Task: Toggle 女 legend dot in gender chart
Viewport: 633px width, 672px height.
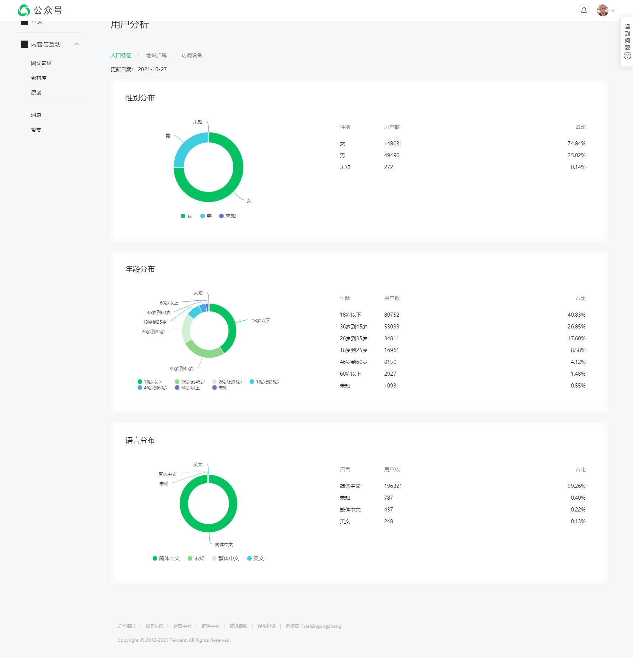Action: (x=183, y=216)
